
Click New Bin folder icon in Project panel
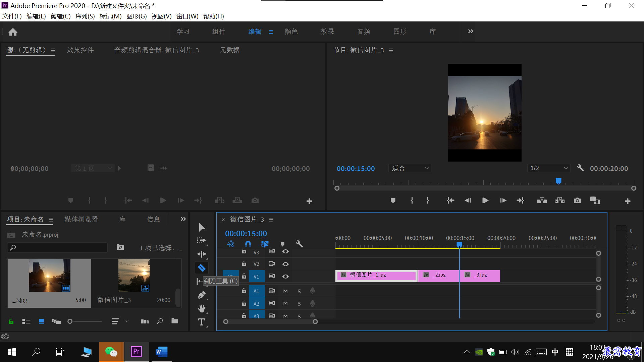175,321
